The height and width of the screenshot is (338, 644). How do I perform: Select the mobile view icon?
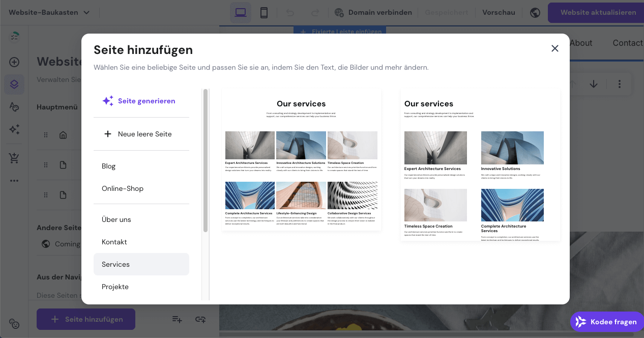click(264, 12)
